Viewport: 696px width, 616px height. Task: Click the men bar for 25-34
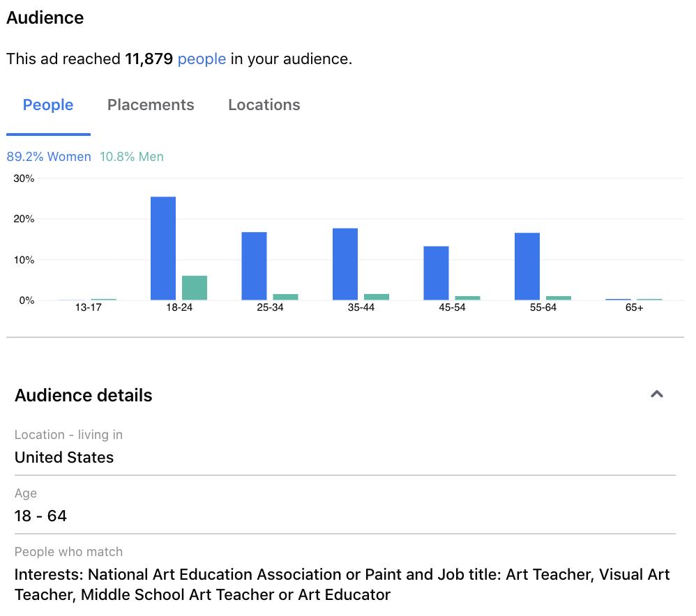[x=285, y=297]
